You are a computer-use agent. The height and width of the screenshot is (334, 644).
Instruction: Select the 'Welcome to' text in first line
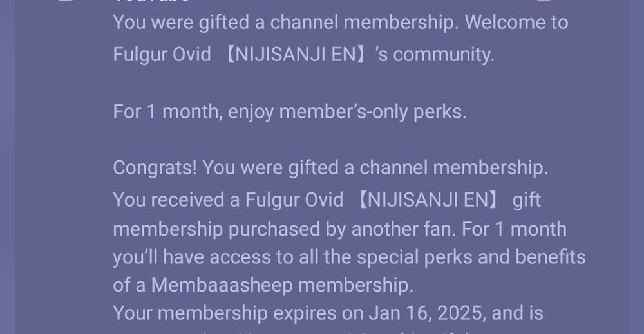(516, 23)
